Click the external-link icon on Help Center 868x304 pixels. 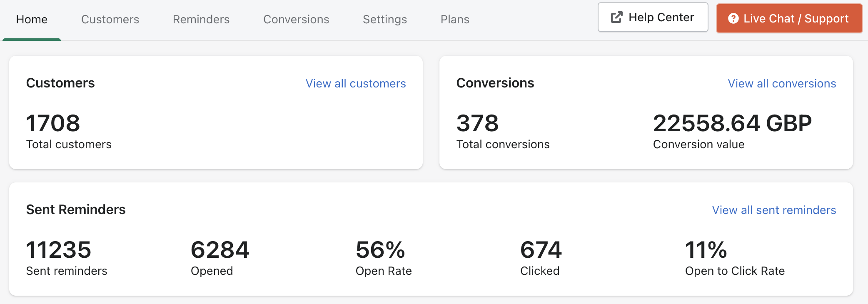[616, 17]
